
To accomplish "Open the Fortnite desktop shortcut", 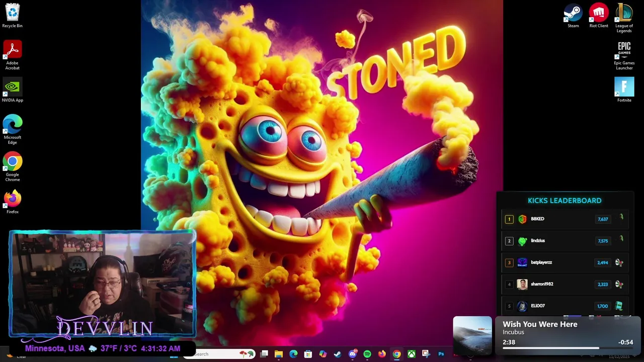I will pos(624,90).
